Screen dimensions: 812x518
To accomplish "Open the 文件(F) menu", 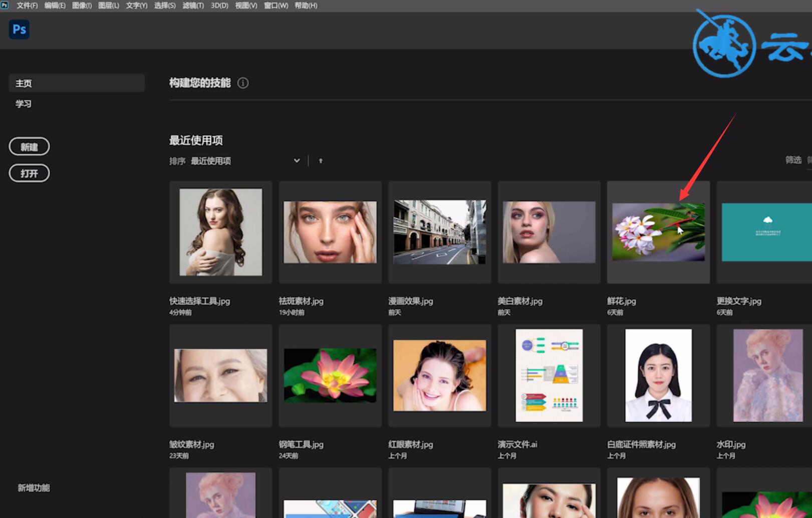I will [27, 6].
